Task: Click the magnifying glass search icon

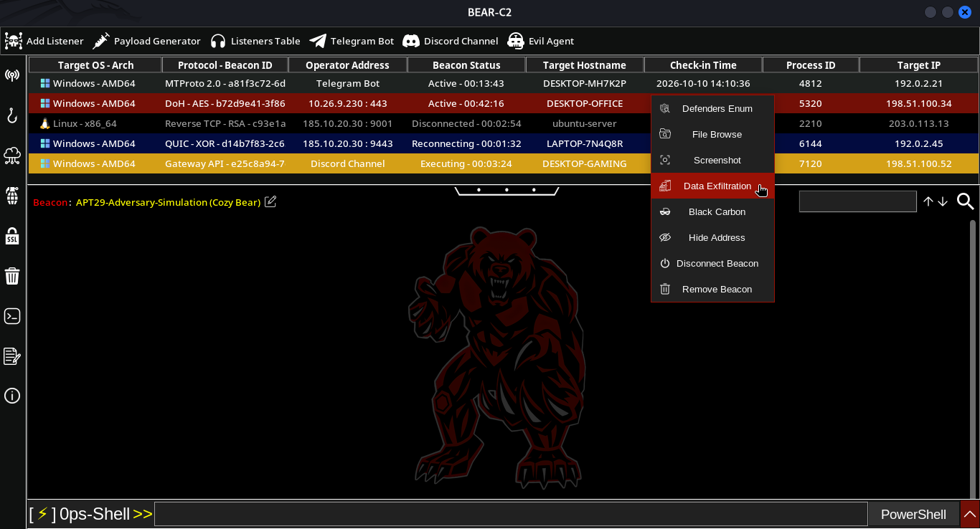Action: (966, 201)
